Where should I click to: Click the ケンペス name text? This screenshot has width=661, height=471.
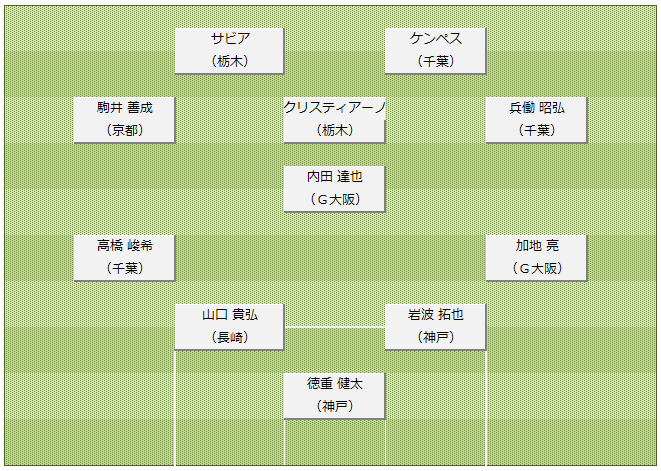[x=436, y=39]
